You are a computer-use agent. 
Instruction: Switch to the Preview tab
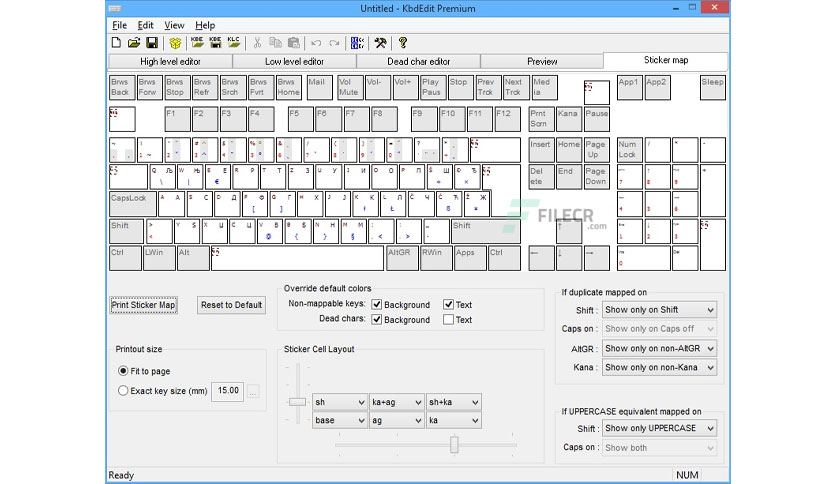542,61
